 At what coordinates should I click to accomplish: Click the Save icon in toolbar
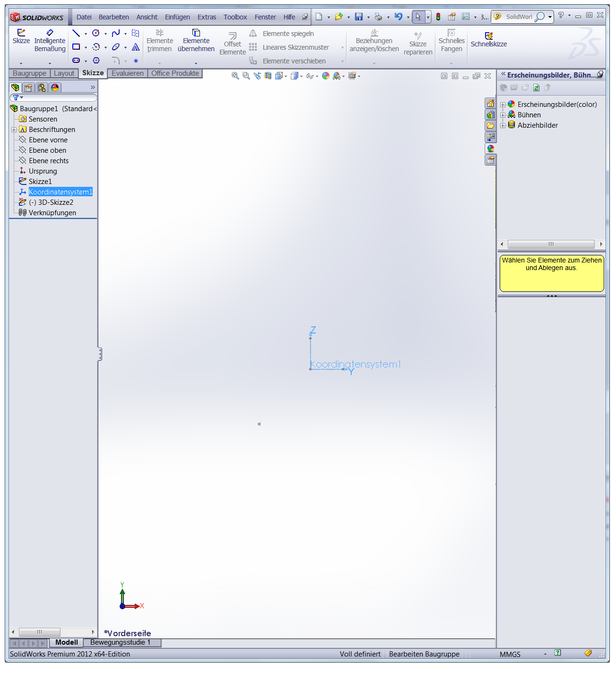[x=359, y=17]
